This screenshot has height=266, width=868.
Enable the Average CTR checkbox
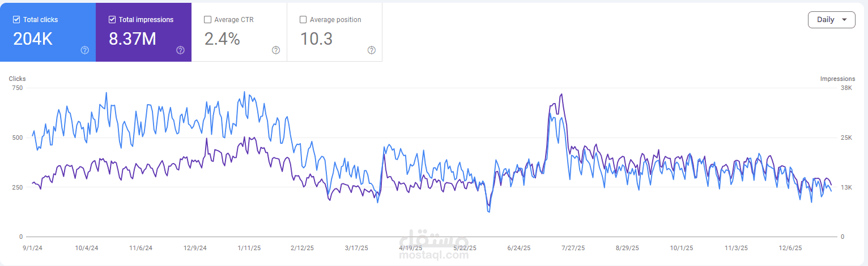(x=208, y=20)
